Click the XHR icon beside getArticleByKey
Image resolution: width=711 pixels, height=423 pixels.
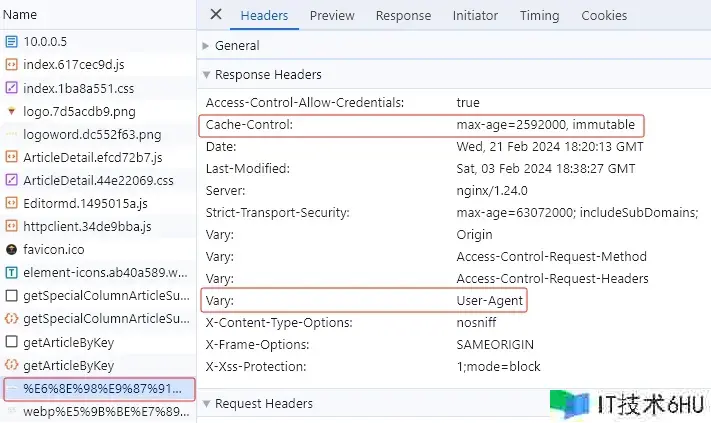tap(12, 365)
